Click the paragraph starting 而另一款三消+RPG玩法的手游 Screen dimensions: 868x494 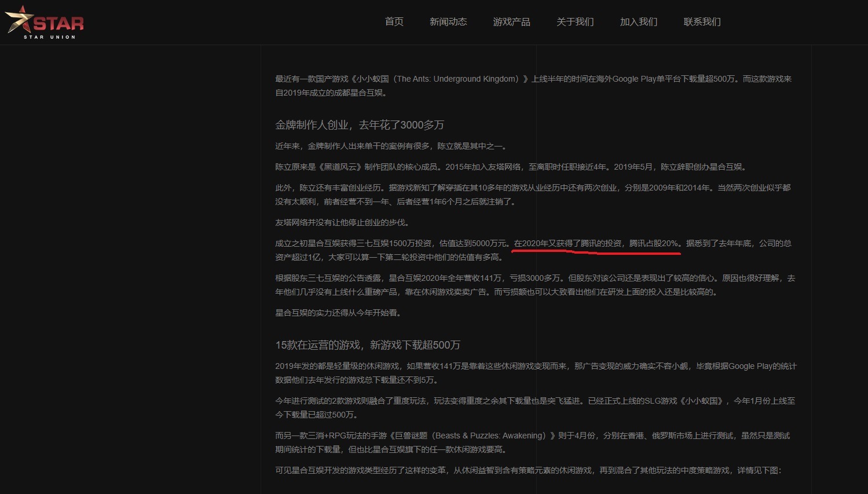[x=533, y=442]
